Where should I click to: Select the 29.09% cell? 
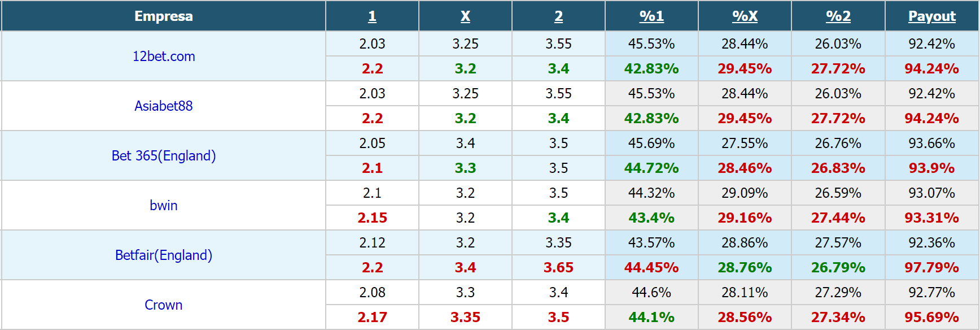tap(745, 193)
